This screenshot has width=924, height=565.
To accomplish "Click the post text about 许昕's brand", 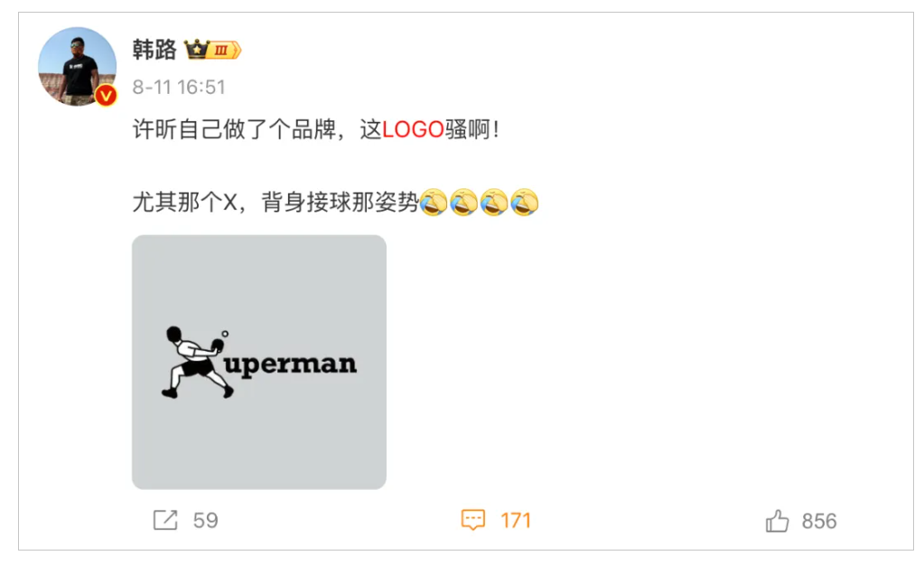I will [x=316, y=129].
